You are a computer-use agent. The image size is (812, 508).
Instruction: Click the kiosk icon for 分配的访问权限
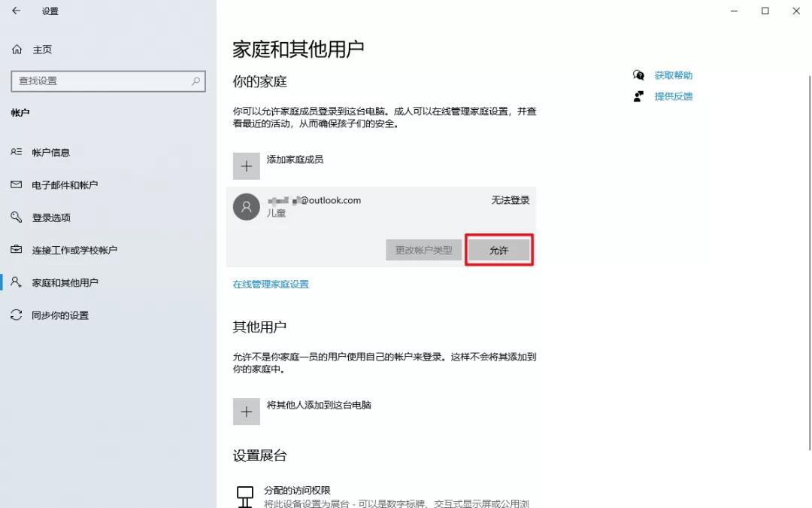(x=245, y=497)
